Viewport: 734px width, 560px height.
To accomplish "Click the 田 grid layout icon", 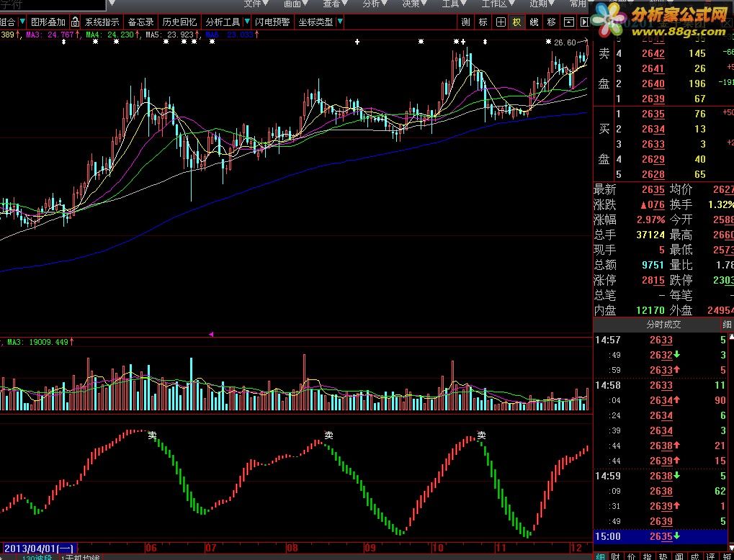I will pos(501,22).
